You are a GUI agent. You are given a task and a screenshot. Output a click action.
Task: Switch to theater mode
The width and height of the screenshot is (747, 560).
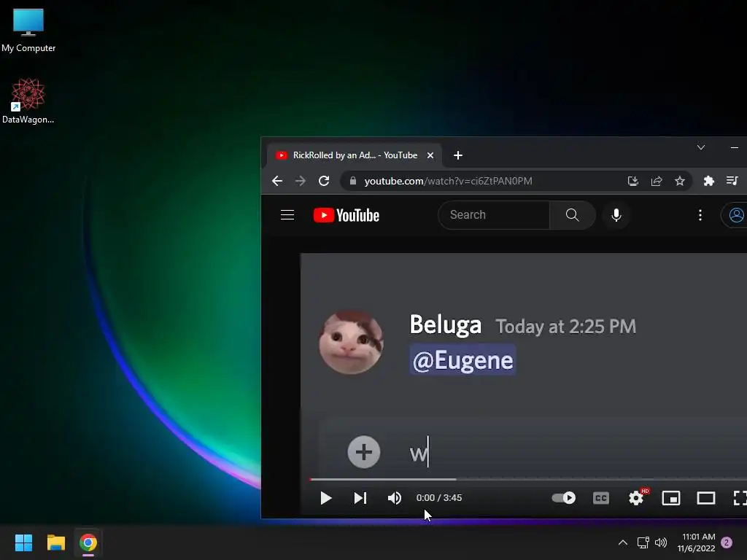[706, 498]
